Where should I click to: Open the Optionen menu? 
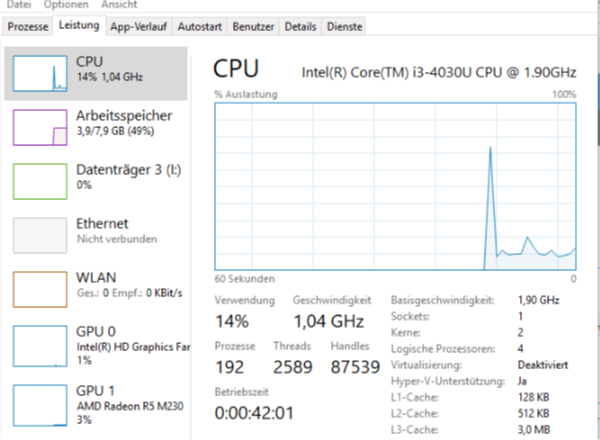tap(66, 5)
